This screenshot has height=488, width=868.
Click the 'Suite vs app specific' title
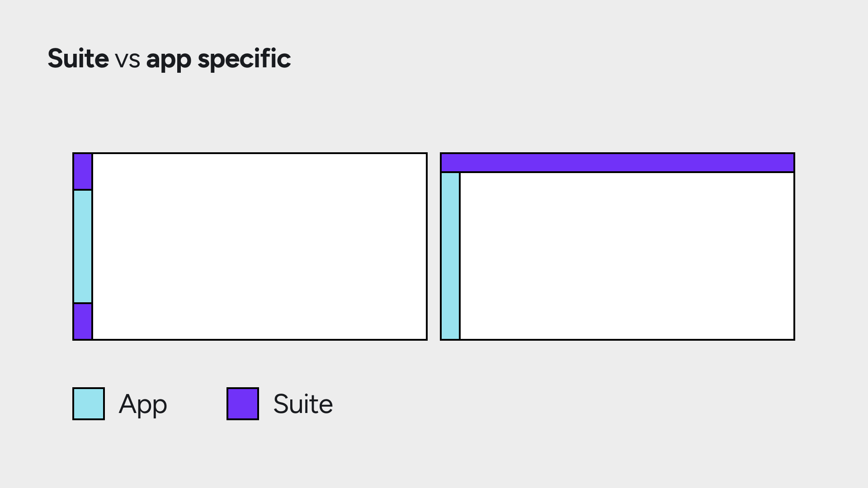pyautogui.click(x=169, y=59)
